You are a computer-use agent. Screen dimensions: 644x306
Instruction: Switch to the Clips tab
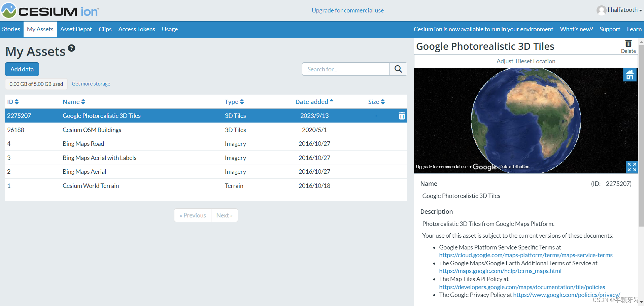105,29
